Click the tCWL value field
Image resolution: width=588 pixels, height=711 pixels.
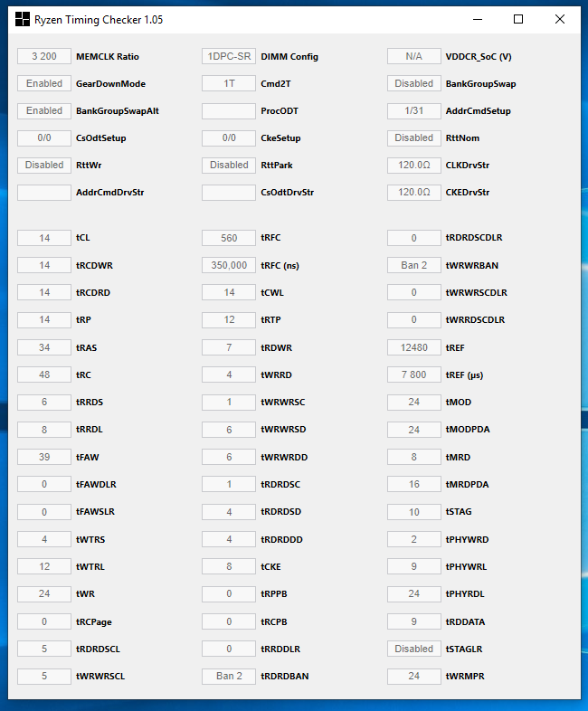pos(229,292)
